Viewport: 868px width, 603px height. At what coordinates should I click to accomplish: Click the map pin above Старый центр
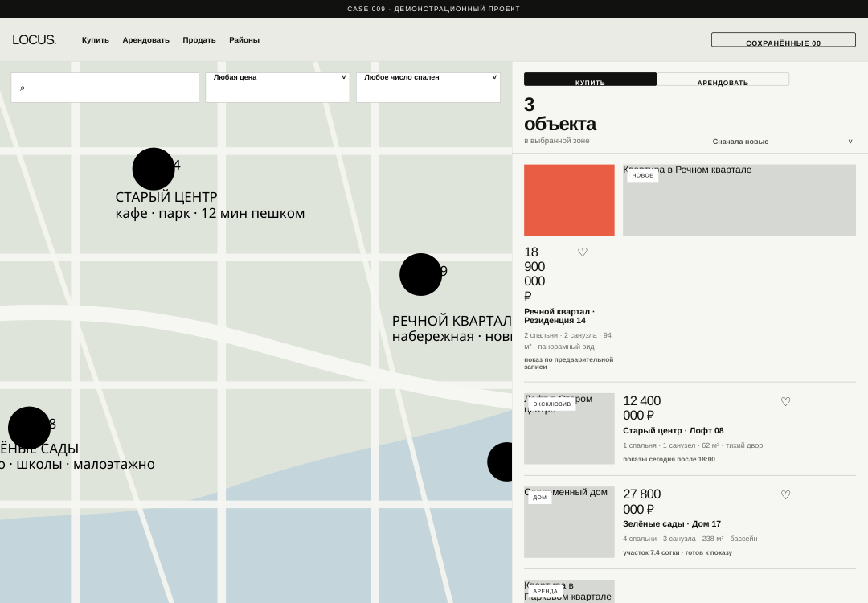pos(154,169)
